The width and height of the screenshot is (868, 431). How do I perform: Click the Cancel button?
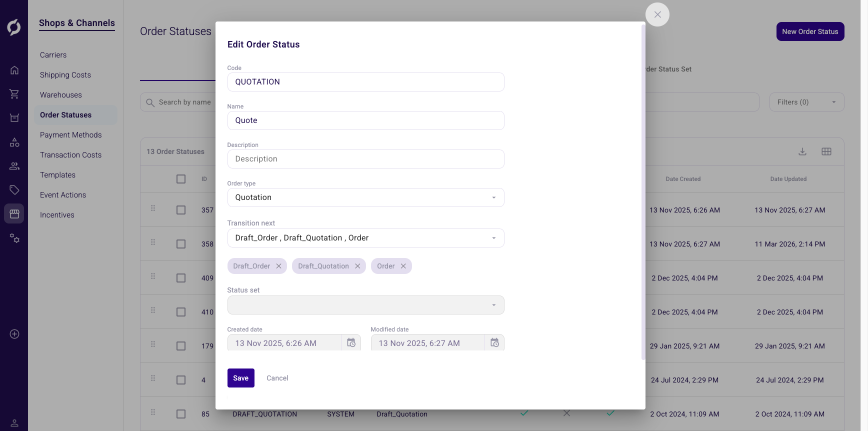[x=277, y=378]
